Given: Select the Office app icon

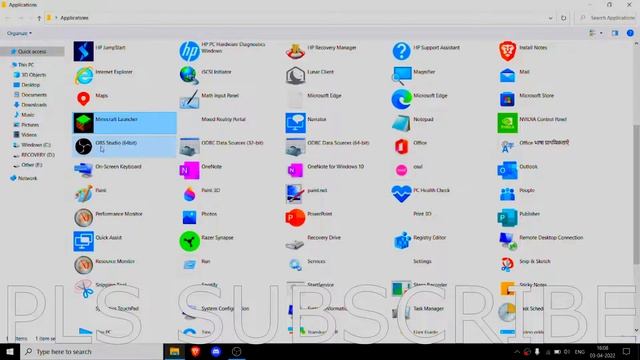Looking at the screenshot, I should point(401,146).
